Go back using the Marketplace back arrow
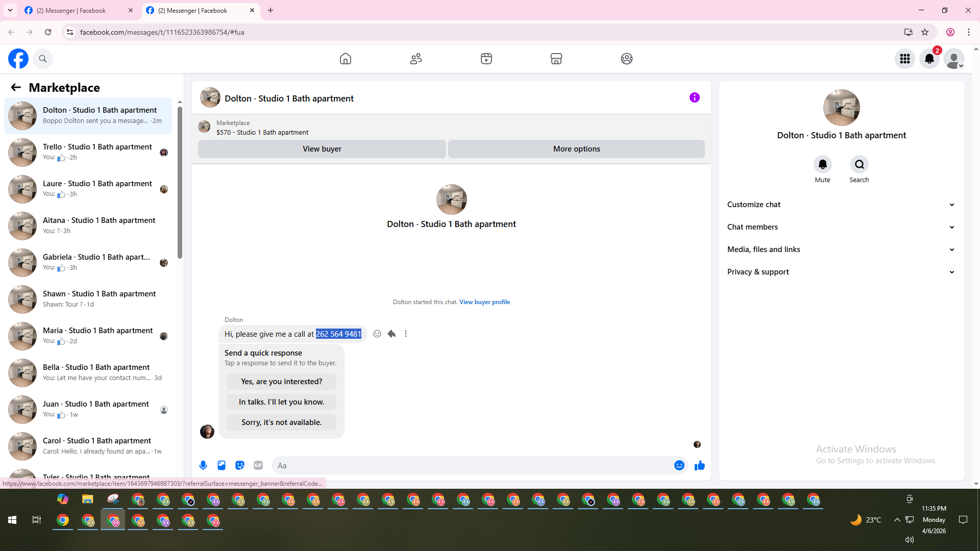Screen dimensions: 980x551 [x=16, y=87]
